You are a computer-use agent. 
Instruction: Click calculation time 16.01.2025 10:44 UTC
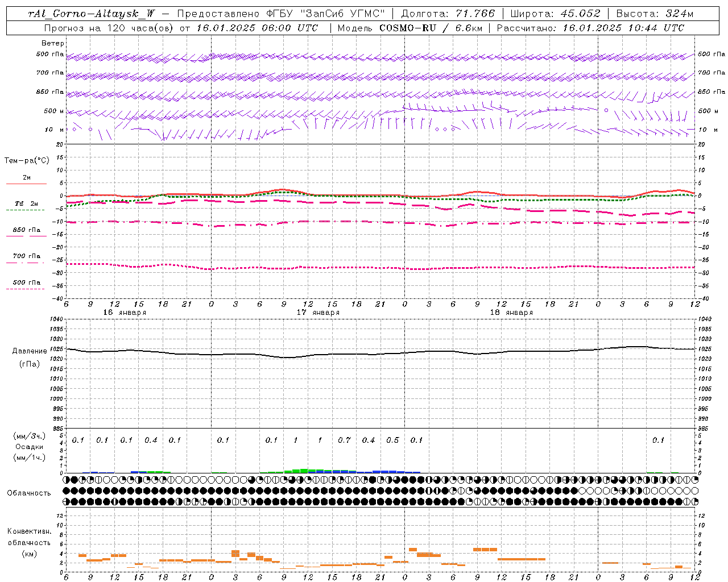[623, 28]
